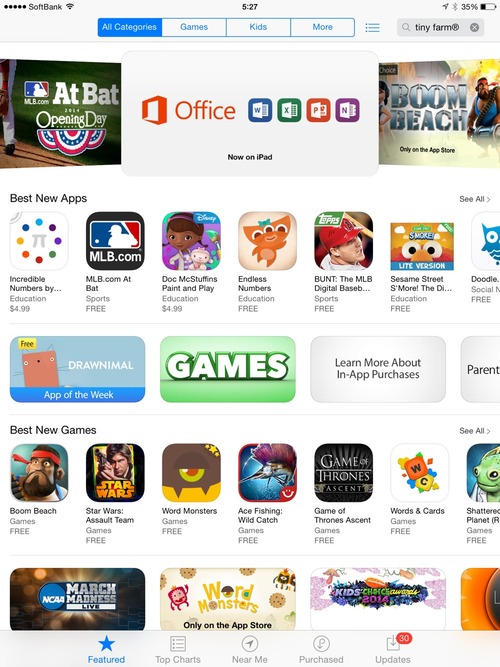Switch to All Categories segment

point(130,27)
